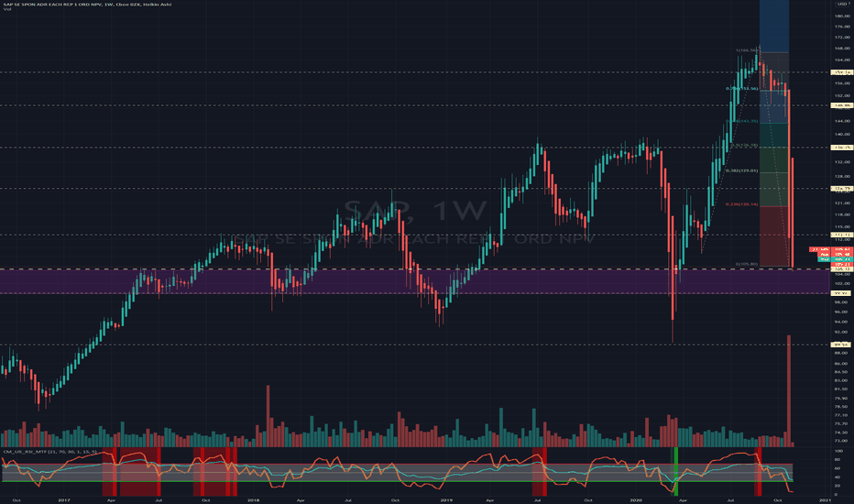This screenshot has width=854, height=504.
Task: Click the 73.00 price axis label
Action: (x=842, y=440)
